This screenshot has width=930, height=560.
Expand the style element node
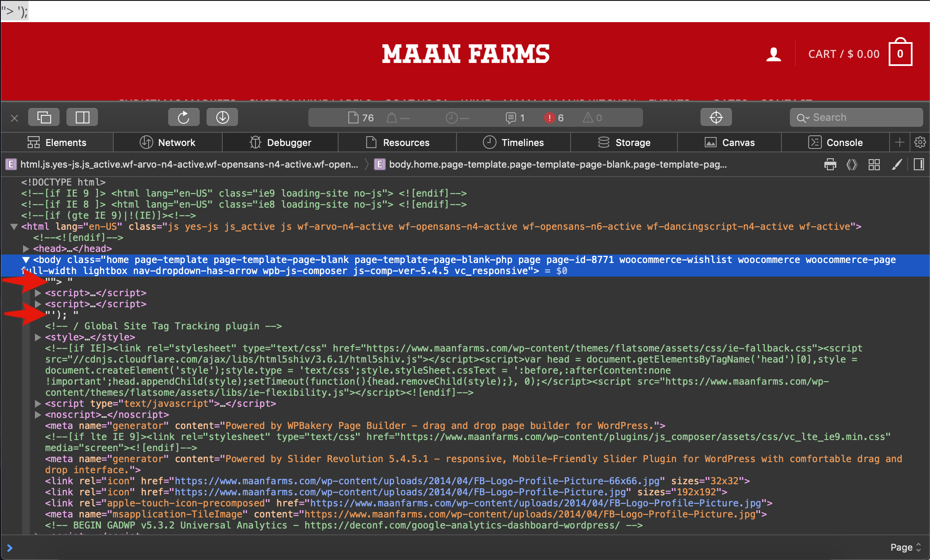pyautogui.click(x=38, y=337)
